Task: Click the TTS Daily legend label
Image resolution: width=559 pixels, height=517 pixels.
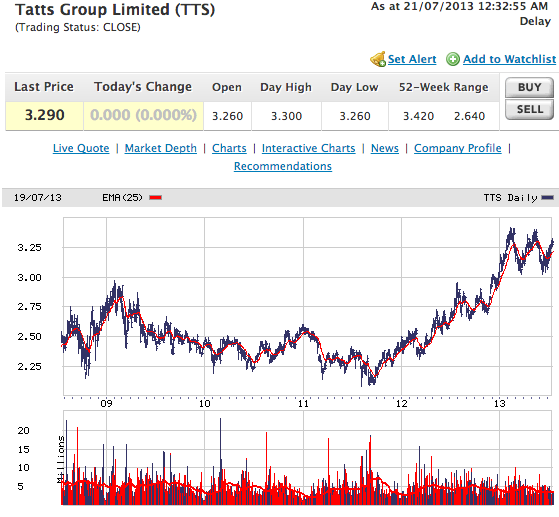Action: pyautogui.click(x=510, y=198)
